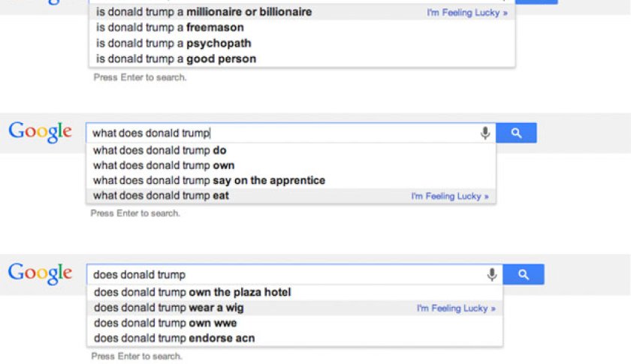Pick 'what does donald trump say on the apprentice'
The width and height of the screenshot is (631, 364).
209,180
